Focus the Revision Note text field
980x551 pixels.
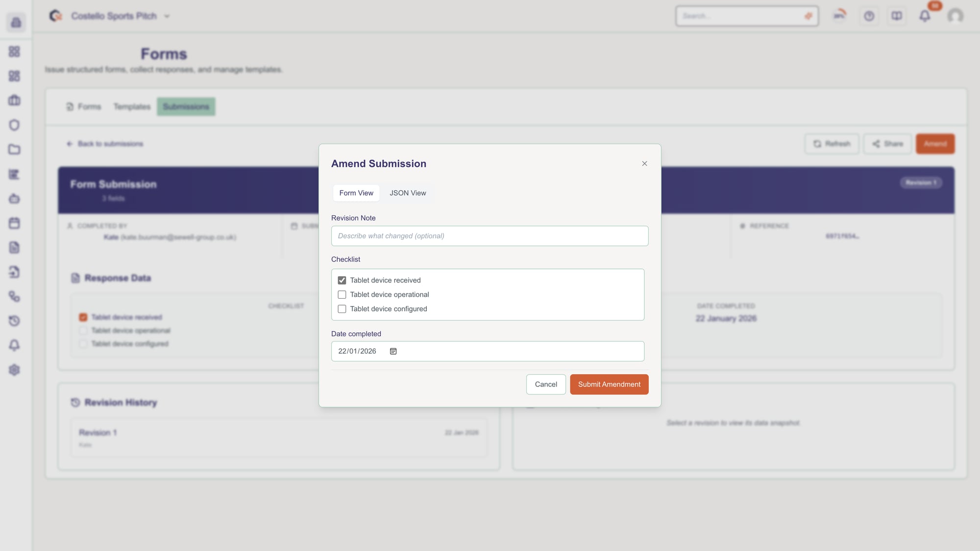[490, 236]
